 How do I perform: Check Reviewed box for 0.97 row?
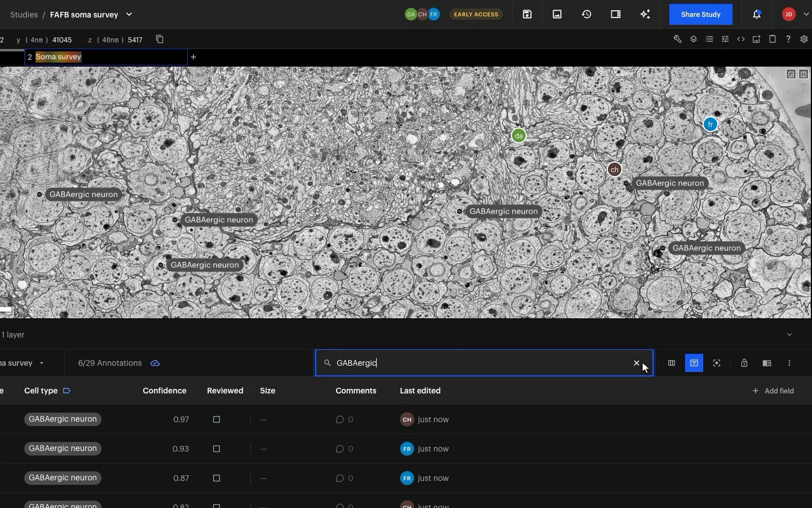[x=217, y=419]
